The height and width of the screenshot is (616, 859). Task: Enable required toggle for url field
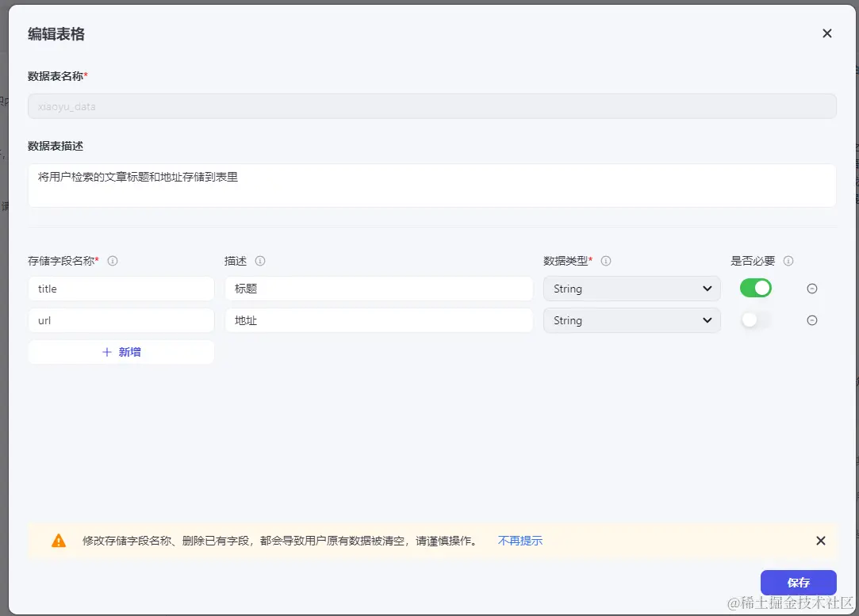coord(755,319)
